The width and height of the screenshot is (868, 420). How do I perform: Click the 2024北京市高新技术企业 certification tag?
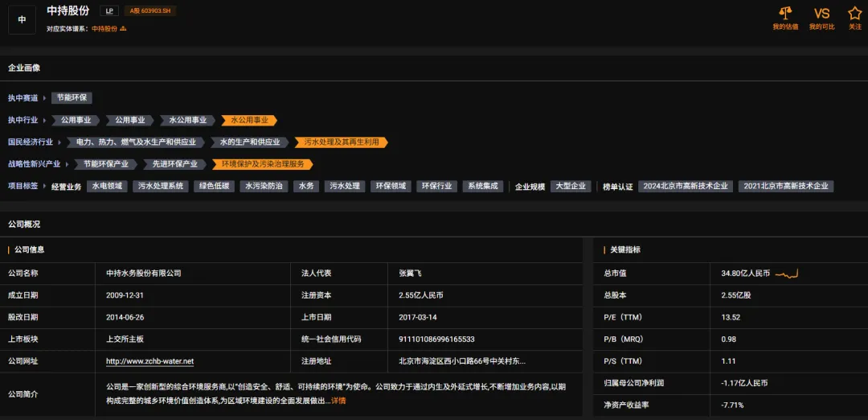click(686, 187)
